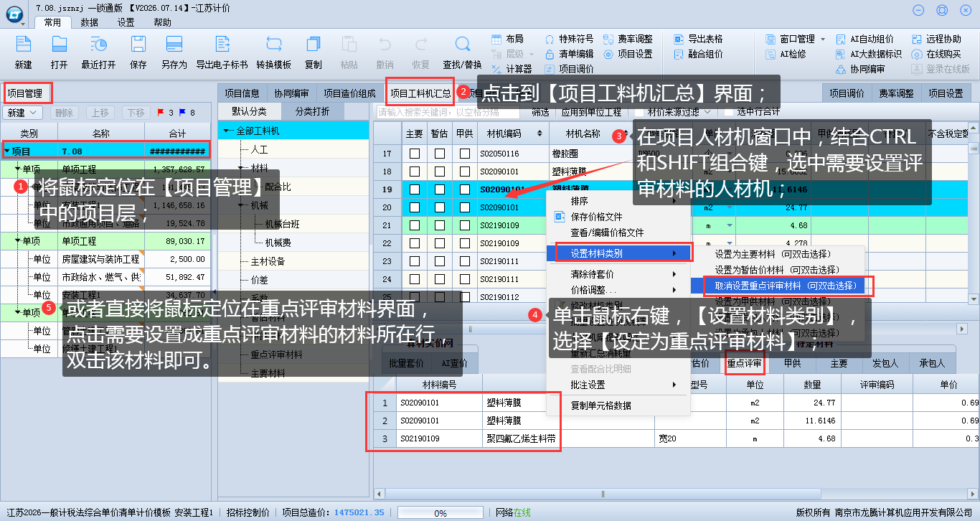Image resolution: width=980 pixels, height=521 pixels.
Task: Open AI大数据标识 tool
Action: [870, 54]
